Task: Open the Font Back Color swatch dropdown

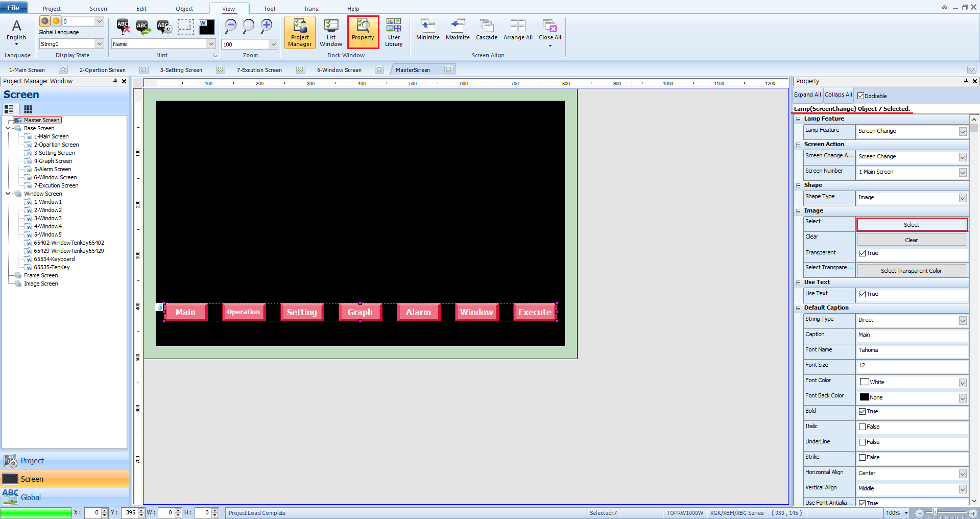Action: point(963,398)
